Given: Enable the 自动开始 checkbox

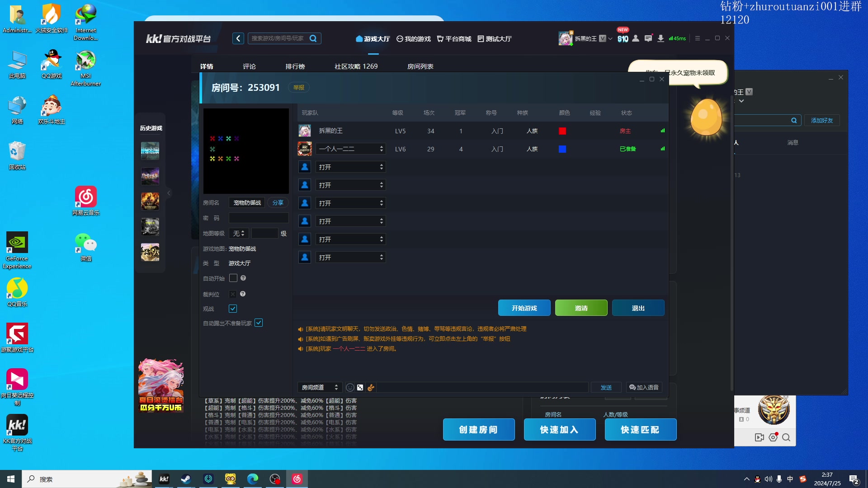Looking at the screenshot, I should 233,278.
